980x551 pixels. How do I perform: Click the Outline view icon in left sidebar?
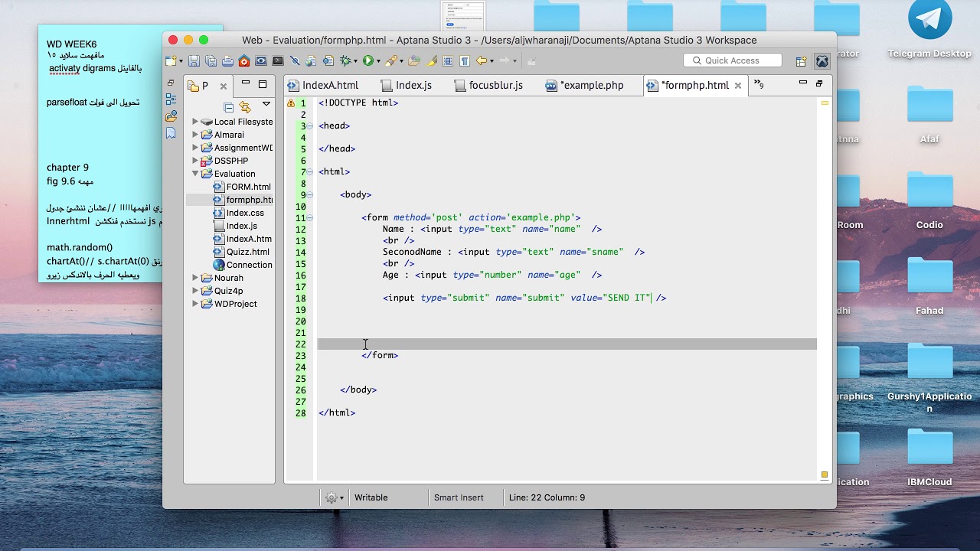point(171,99)
